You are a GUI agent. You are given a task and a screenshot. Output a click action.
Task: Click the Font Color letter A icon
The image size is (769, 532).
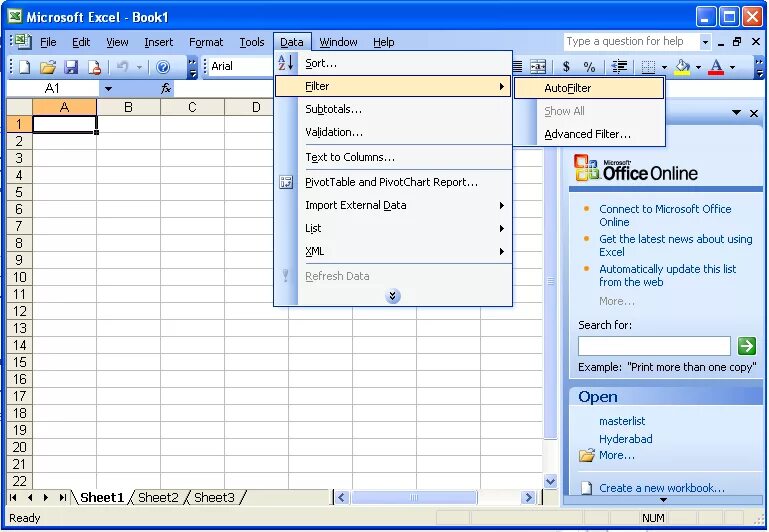(x=716, y=67)
